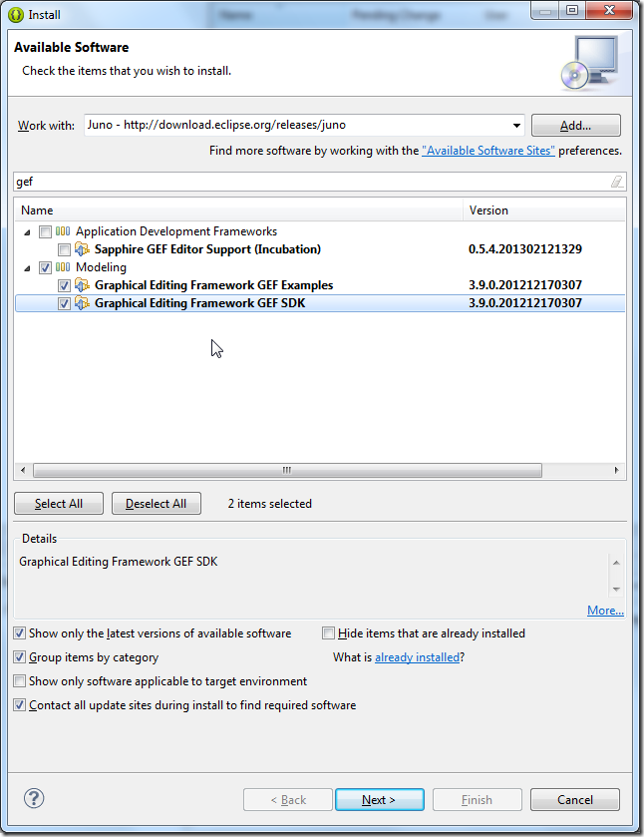
Task: Uncheck Graphical Editing Framework GEF SDK checkbox
Action: [64, 303]
